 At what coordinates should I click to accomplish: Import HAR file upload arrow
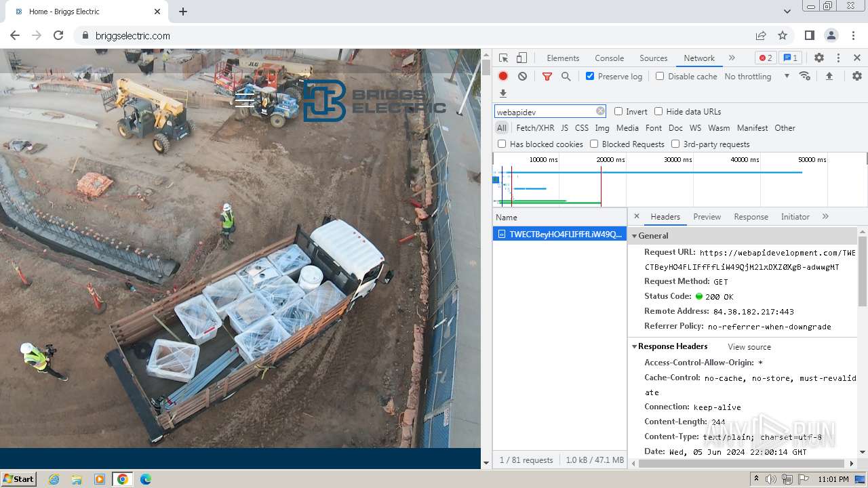829,76
